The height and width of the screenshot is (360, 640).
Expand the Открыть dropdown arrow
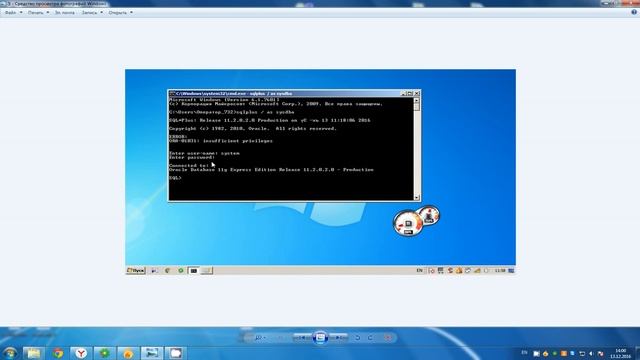click(131, 13)
